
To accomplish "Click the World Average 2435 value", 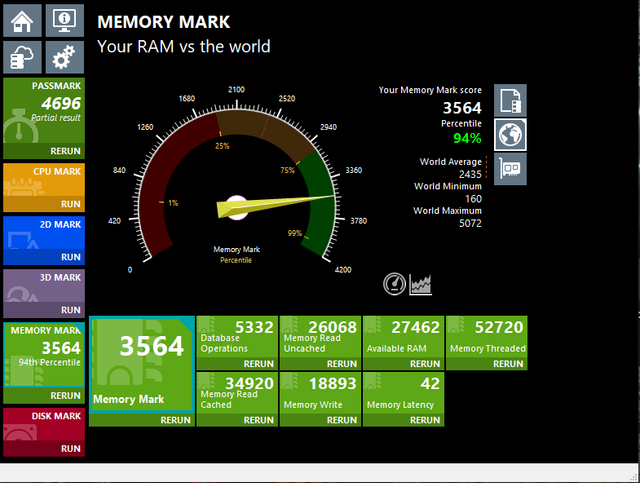I will tap(470, 175).
